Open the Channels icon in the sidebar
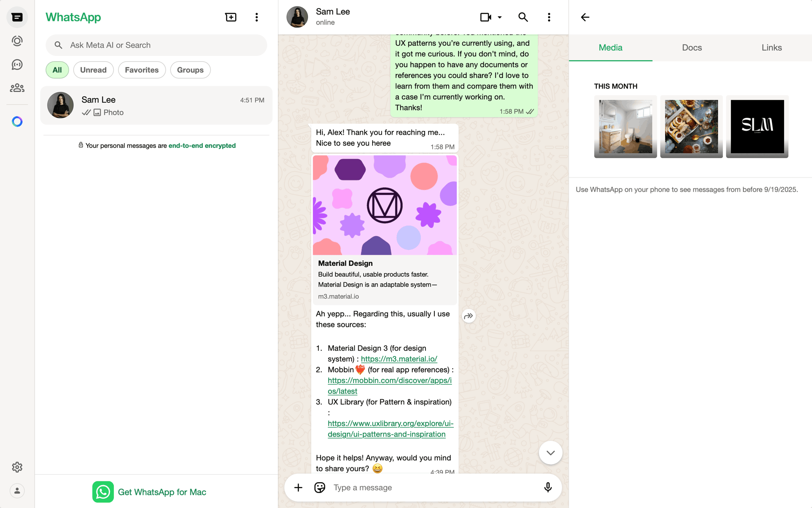 pyautogui.click(x=17, y=64)
